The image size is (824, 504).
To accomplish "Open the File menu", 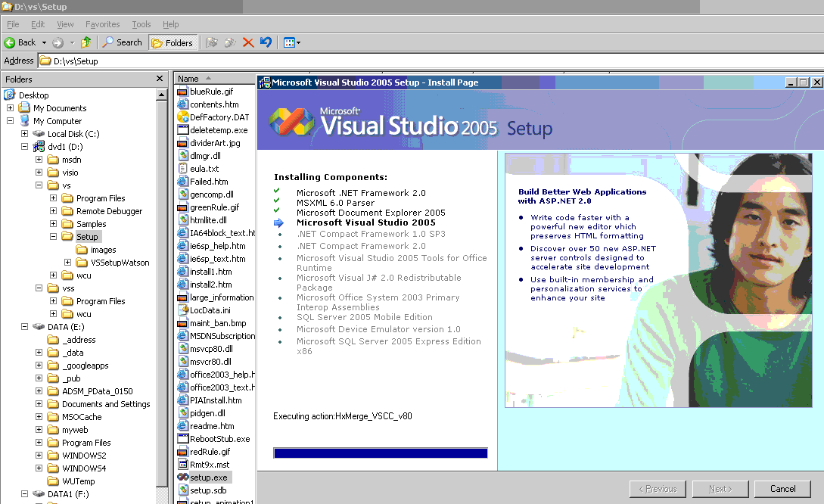I will tap(13, 24).
